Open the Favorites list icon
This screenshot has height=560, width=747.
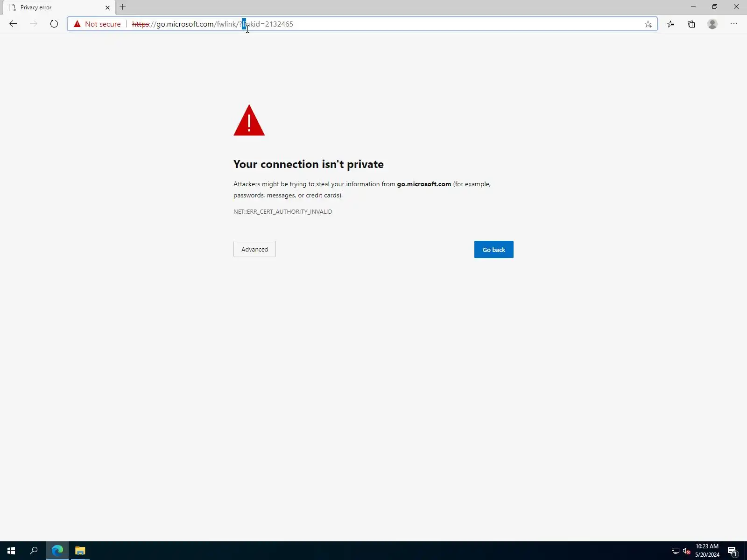(671, 24)
